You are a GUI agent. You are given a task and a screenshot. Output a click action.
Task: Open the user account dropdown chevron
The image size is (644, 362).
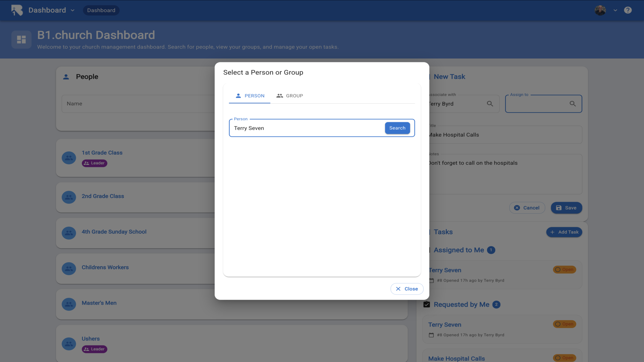[x=615, y=10]
